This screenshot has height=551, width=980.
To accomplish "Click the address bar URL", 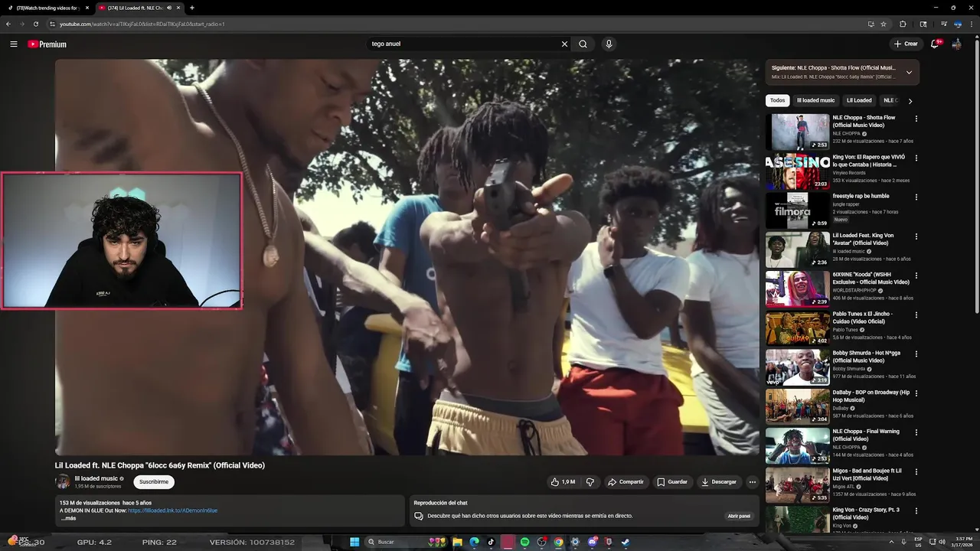I will pos(142,24).
